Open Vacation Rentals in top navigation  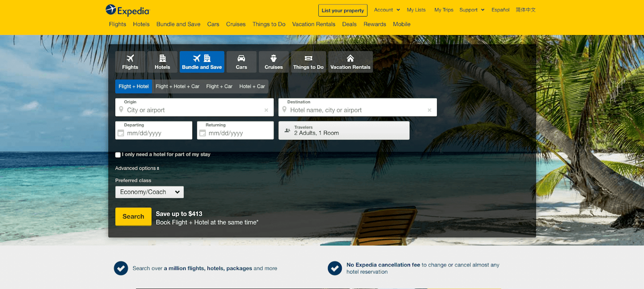click(314, 24)
